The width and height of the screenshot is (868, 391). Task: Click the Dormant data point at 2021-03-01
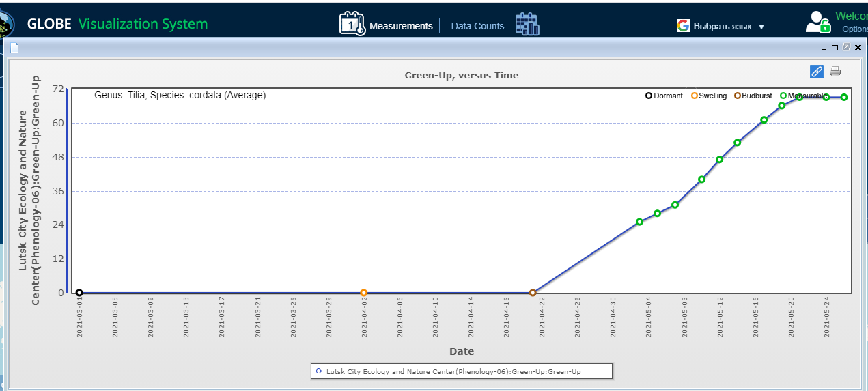79,293
